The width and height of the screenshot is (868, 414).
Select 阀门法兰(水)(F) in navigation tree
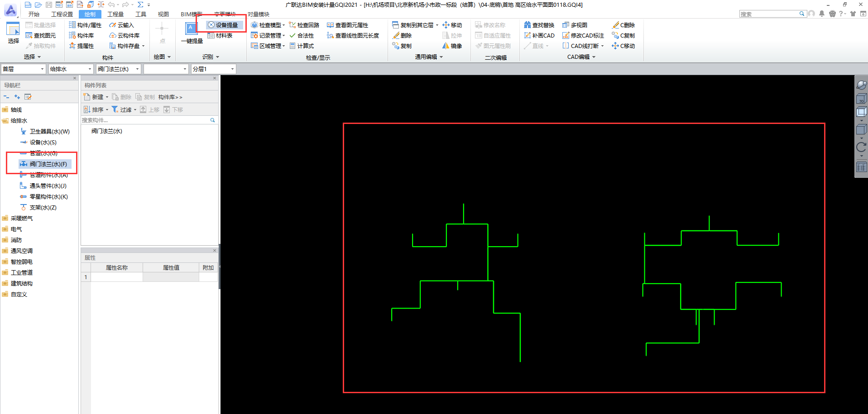(x=45, y=164)
